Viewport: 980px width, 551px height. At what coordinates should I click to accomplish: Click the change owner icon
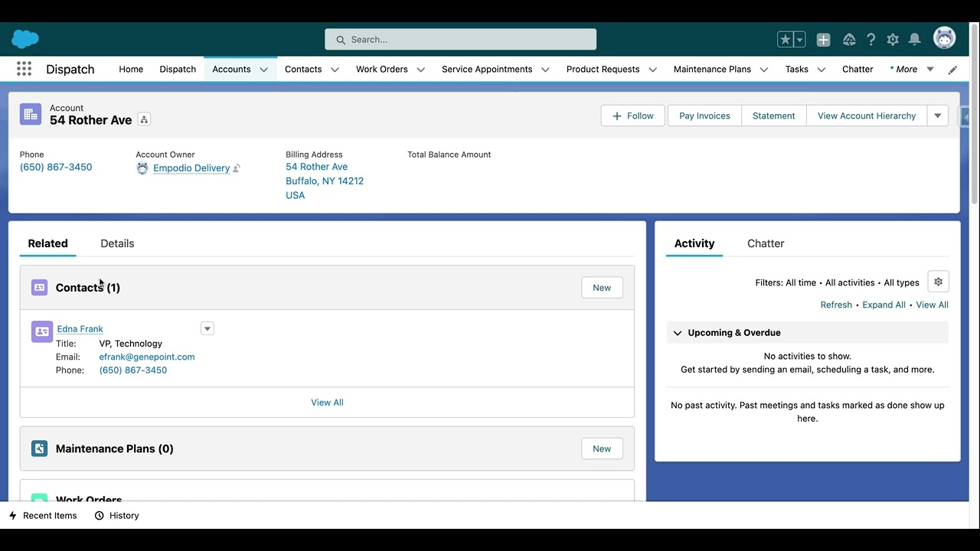pyautogui.click(x=237, y=168)
